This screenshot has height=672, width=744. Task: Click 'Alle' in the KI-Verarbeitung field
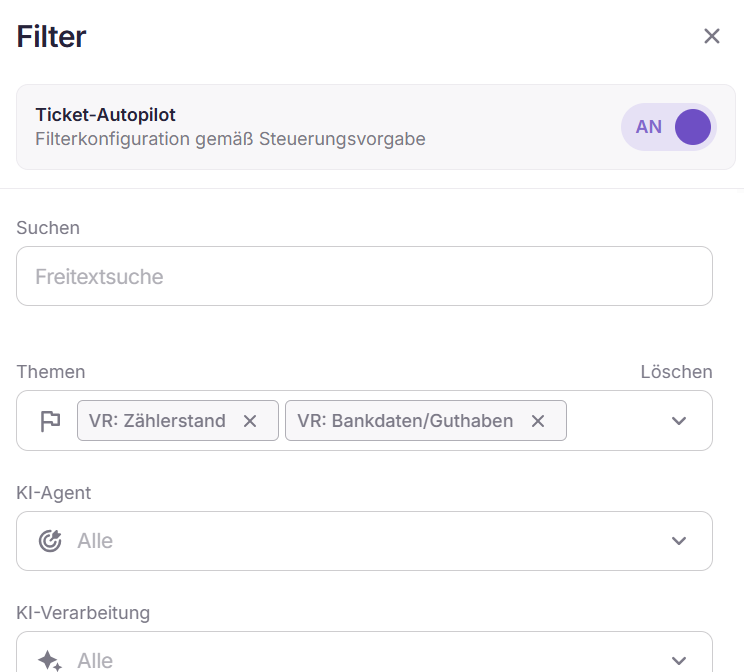coord(95,660)
